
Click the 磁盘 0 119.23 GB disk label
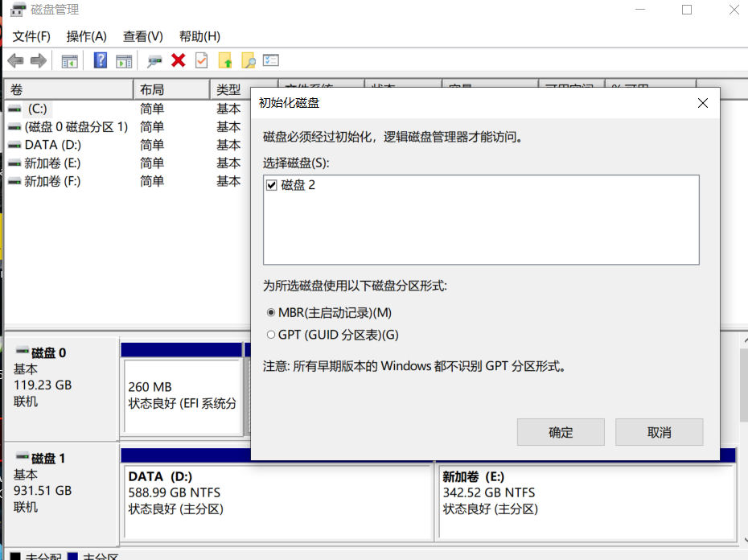61,389
